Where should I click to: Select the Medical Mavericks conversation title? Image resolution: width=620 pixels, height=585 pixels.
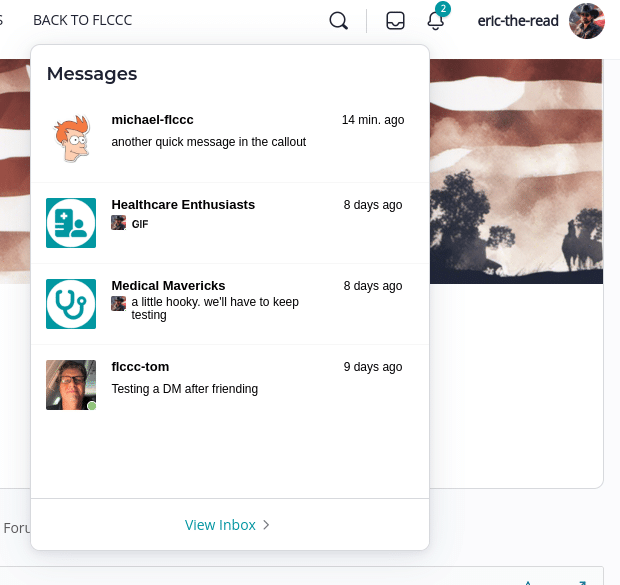[x=168, y=285]
